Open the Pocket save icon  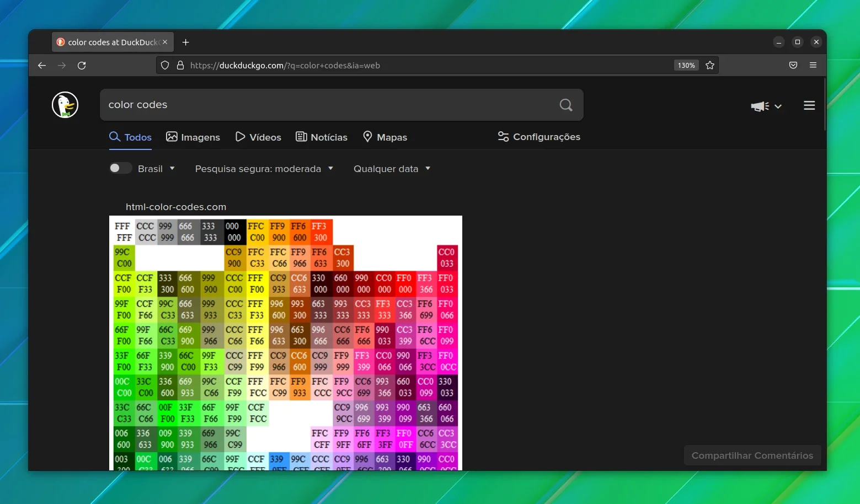[793, 65]
